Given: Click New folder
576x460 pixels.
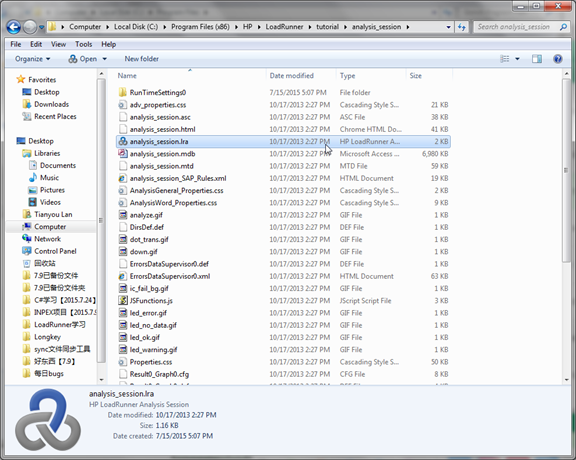Looking at the screenshot, I should (x=141, y=59).
